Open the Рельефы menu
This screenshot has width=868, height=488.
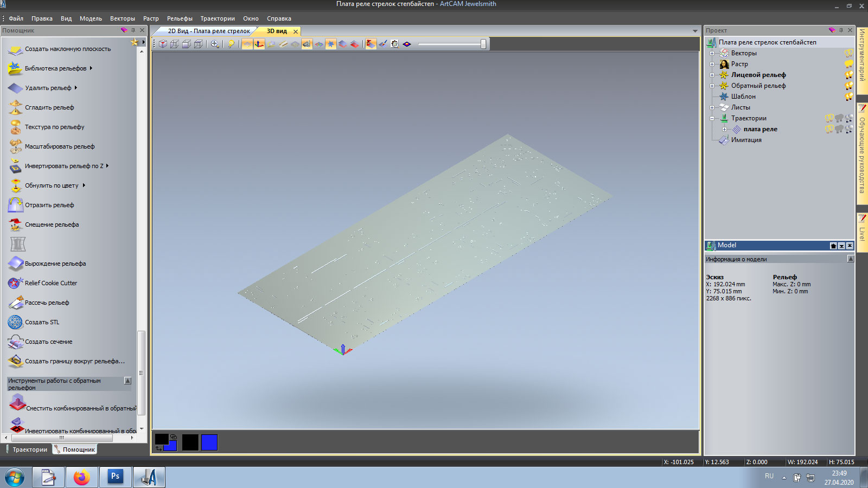[180, 18]
